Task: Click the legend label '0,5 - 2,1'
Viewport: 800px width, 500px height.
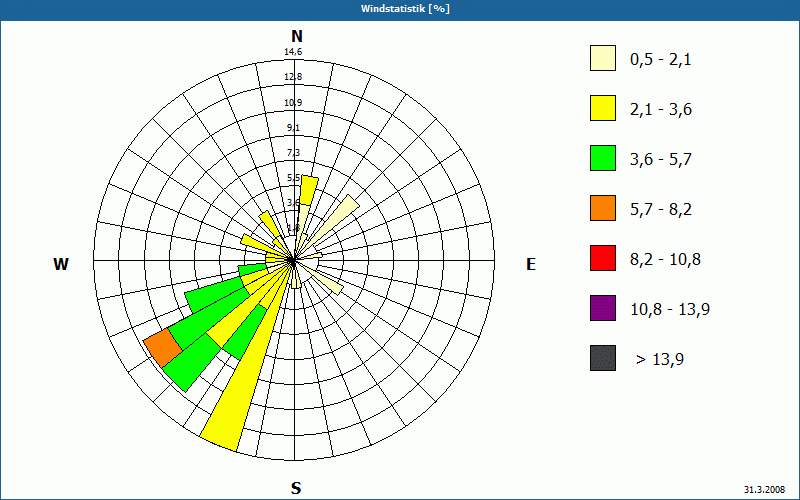Action: coord(661,60)
